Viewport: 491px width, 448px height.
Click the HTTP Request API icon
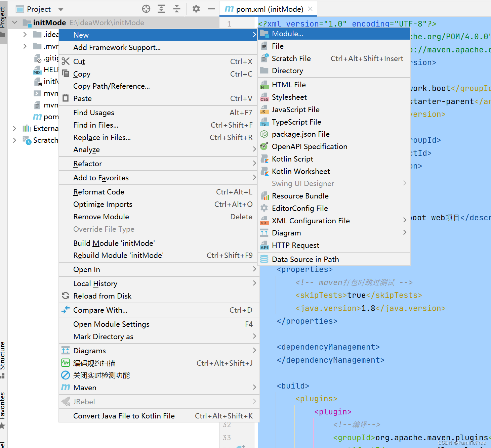264,245
